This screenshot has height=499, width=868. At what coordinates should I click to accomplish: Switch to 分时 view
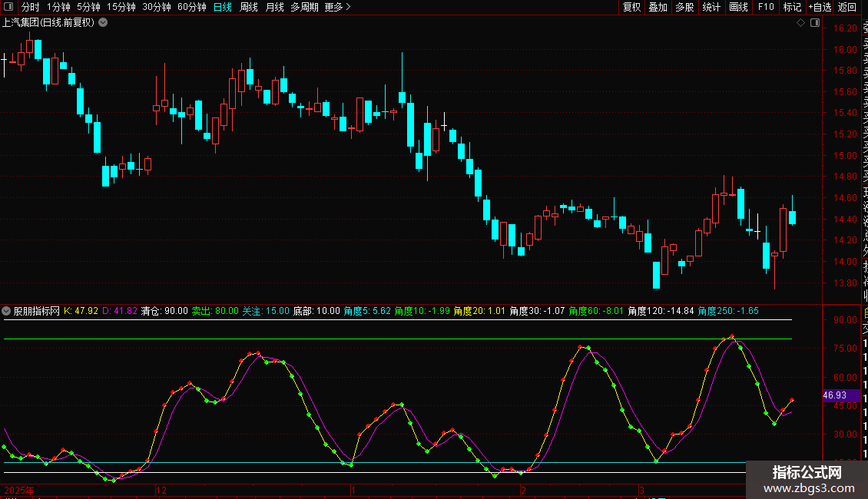click(30, 7)
